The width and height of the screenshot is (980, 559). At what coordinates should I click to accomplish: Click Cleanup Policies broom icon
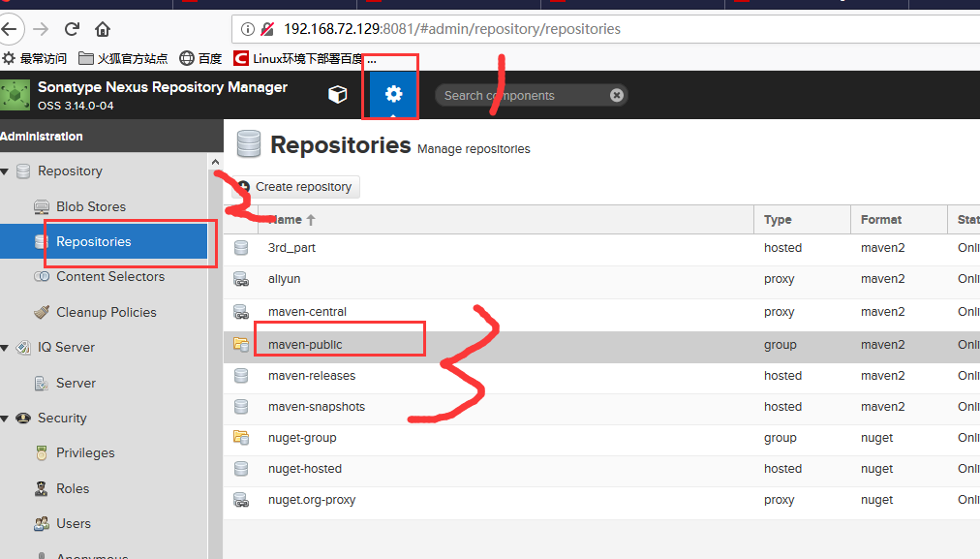coord(42,312)
